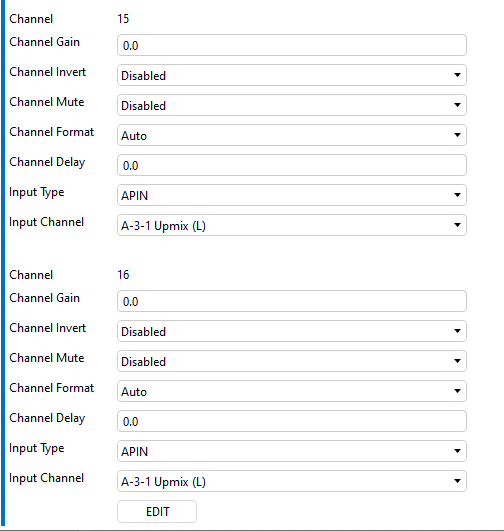Click Channel Delay field for channel 16
Viewport: 504px width, 531px height.
(292, 421)
